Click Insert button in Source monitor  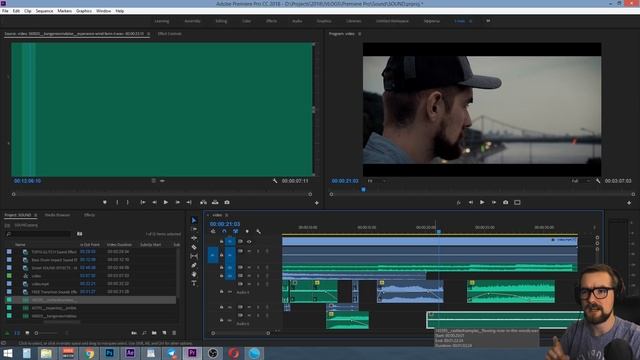[x=203, y=202]
